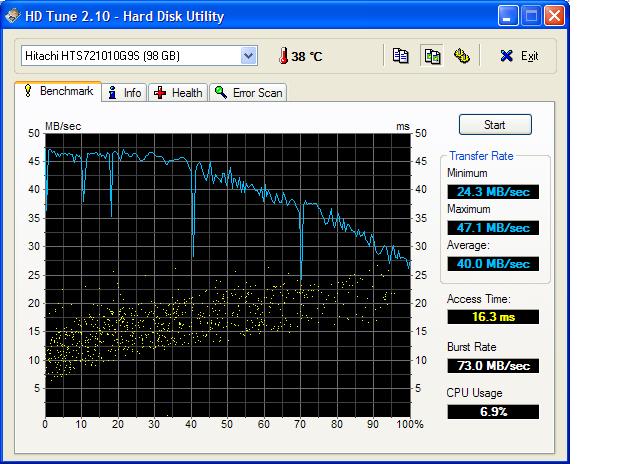Image resolution: width=640 pixels, height=464 pixels.
Task: Close the HD Tune window
Action: (554, 16)
